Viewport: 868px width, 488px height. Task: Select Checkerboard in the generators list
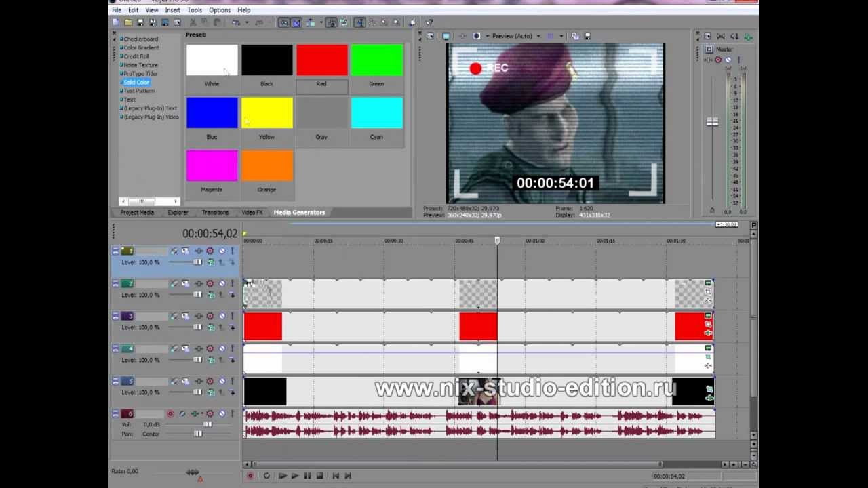click(140, 39)
